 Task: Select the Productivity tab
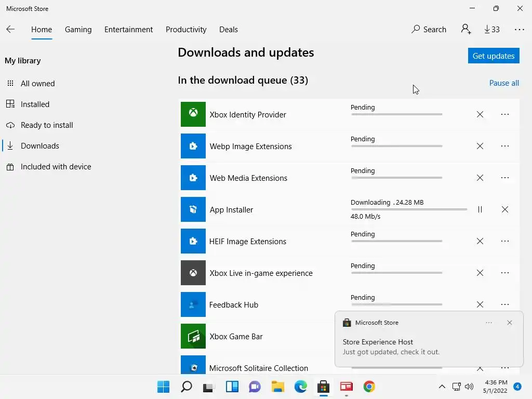click(x=186, y=30)
